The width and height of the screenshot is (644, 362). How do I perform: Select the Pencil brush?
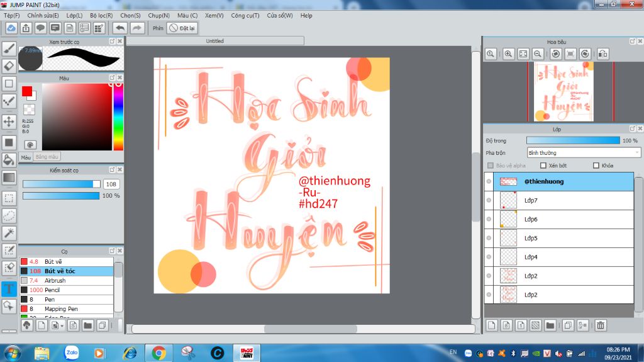point(67,290)
